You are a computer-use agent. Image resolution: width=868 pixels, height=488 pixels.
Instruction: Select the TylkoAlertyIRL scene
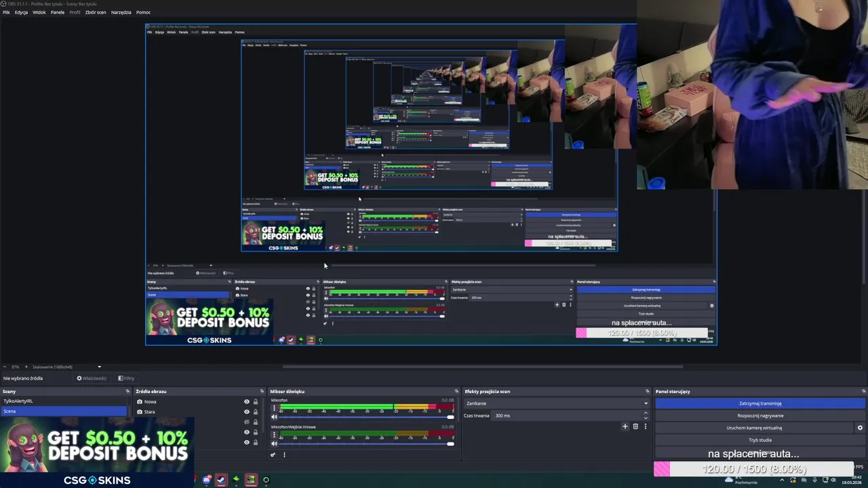[x=64, y=401]
